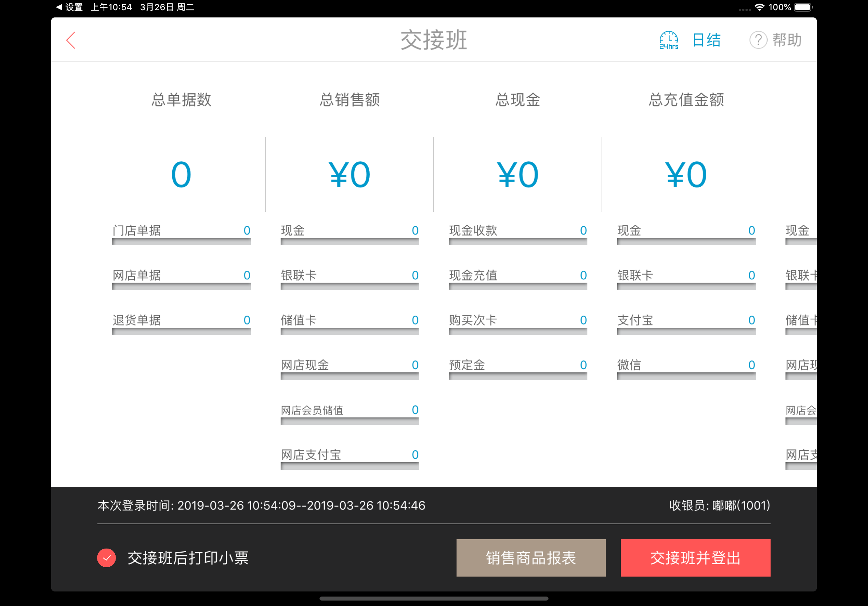Select the 门店单据 progress bar

(x=181, y=242)
